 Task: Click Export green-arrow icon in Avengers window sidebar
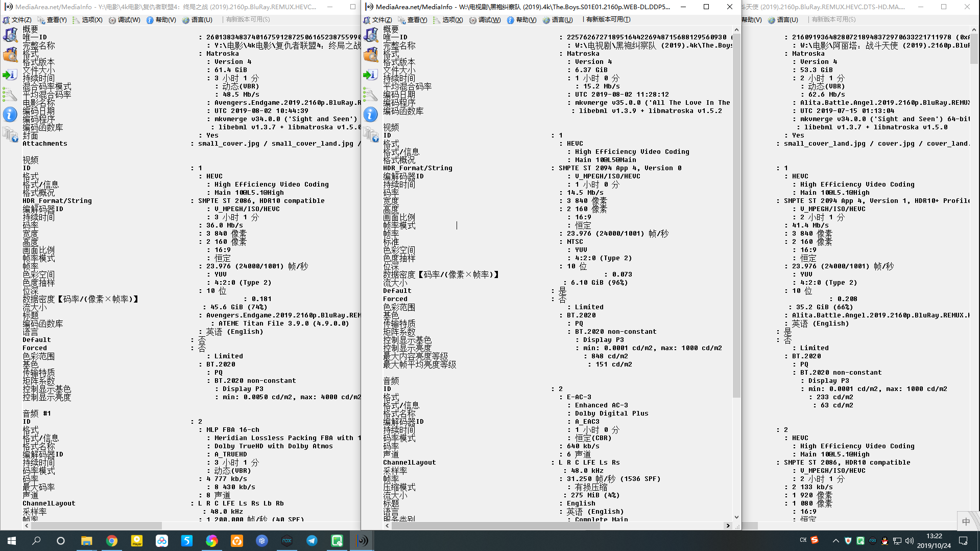(x=10, y=75)
